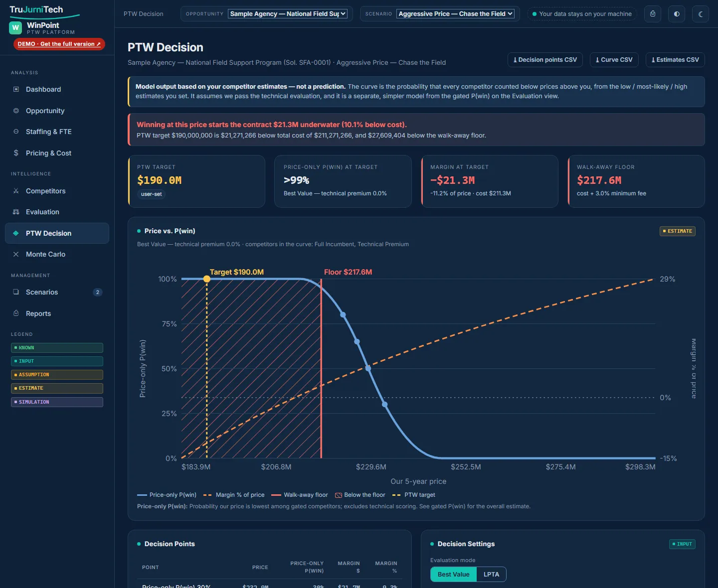Open the Scenarios management page
Image resolution: width=718 pixels, height=588 pixels.
pyautogui.click(x=57, y=292)
